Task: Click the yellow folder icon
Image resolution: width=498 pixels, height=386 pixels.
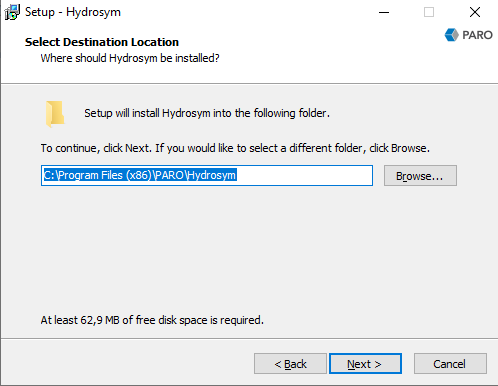Action: 55,114
